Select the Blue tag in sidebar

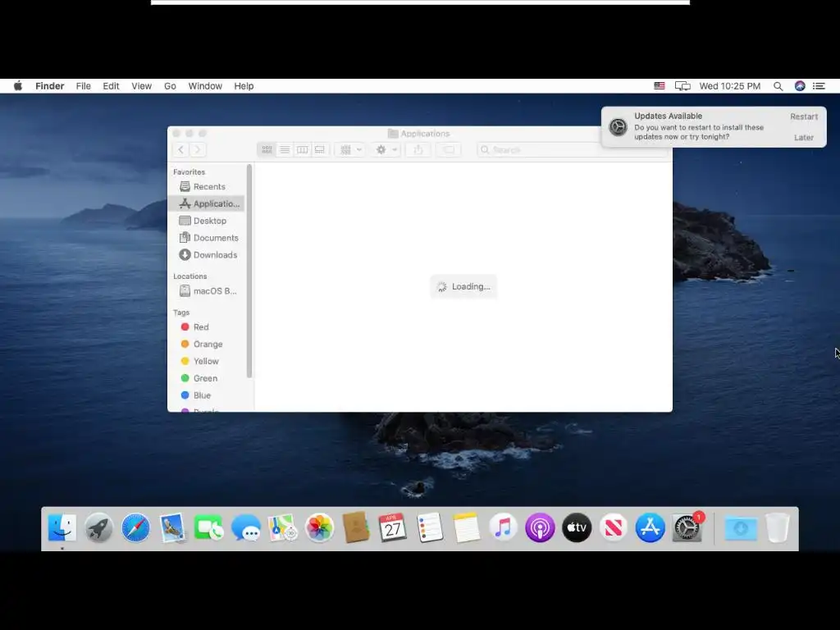pyautogui.click(x=206, y=395)
